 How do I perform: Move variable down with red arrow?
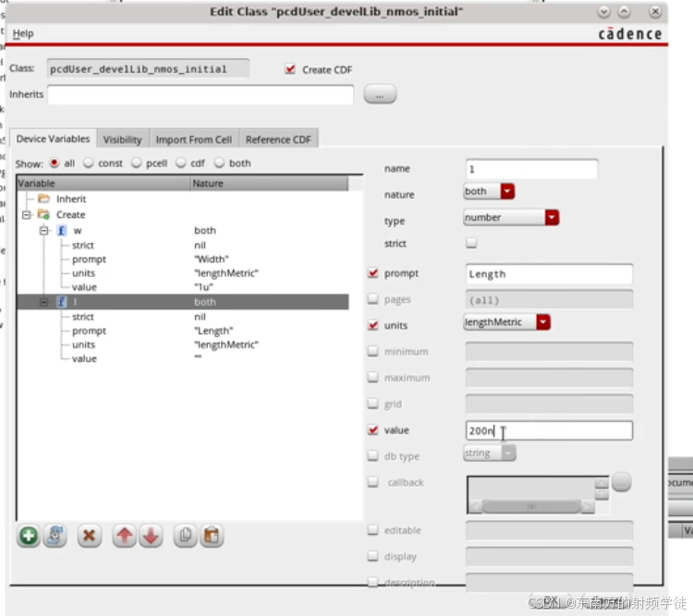152,536
